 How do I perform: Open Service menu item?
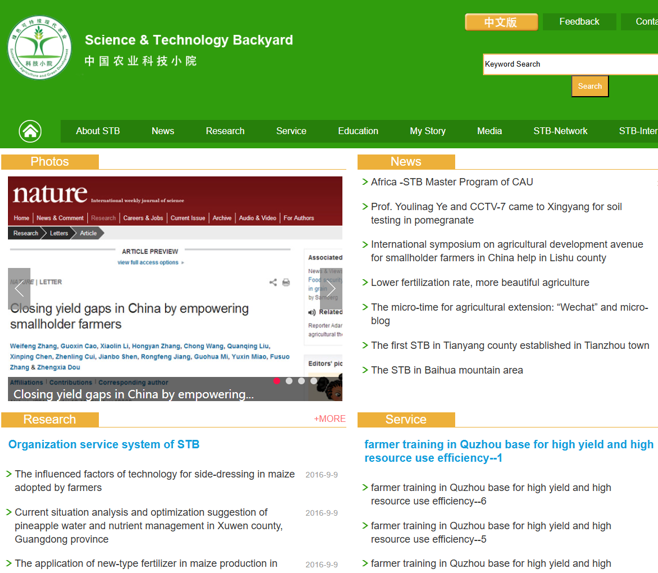tap(291, 131)
